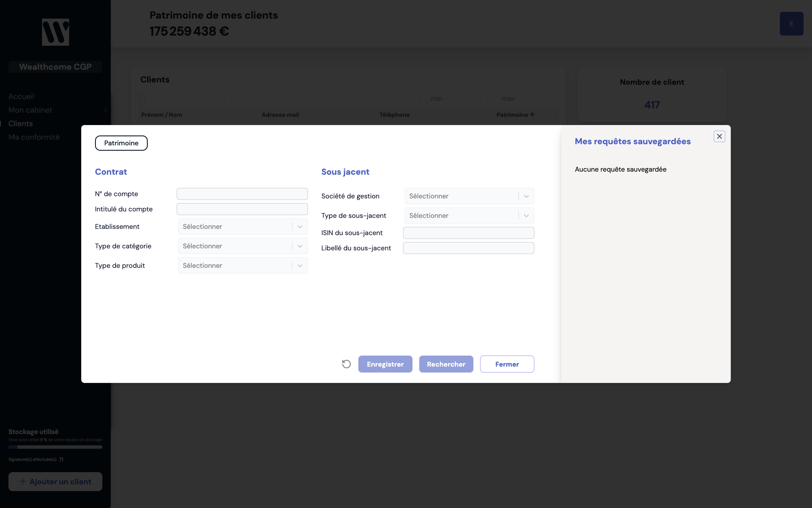Click the Rechercher button
This screenshot has width=812, height=508.
pyautogui.click(x=446, y=364)
